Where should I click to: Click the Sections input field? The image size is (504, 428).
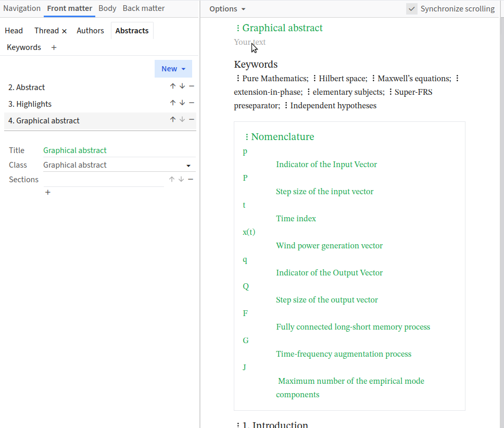103,180
